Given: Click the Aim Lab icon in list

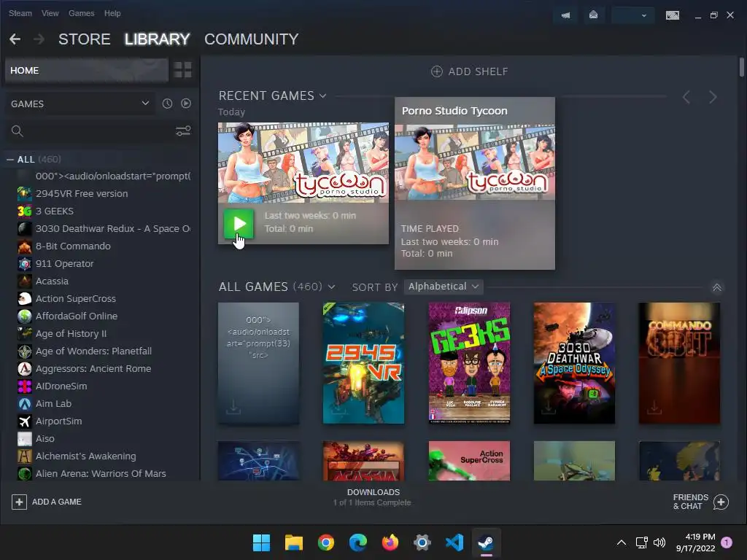Looking at the screenshot, I should [24, 403].
